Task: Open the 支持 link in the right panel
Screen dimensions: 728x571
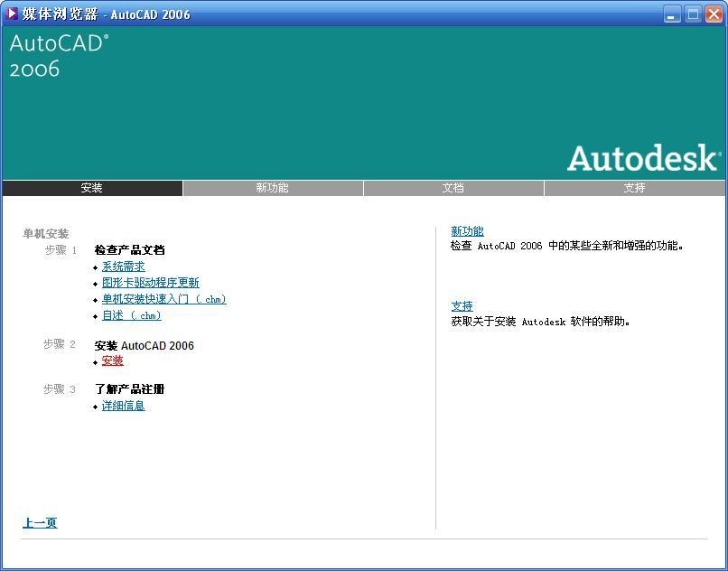Action: point(462,306)
